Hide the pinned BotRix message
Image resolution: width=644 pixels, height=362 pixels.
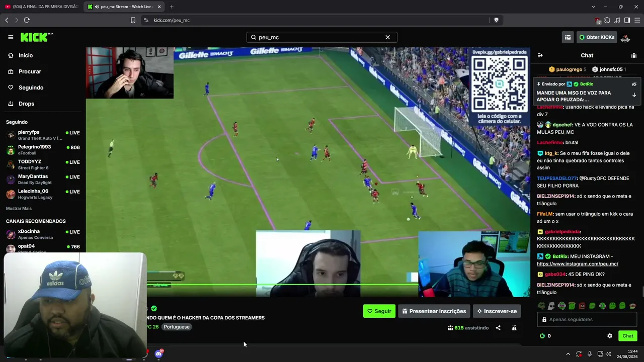pyautogui.click(x=634, y=84)
